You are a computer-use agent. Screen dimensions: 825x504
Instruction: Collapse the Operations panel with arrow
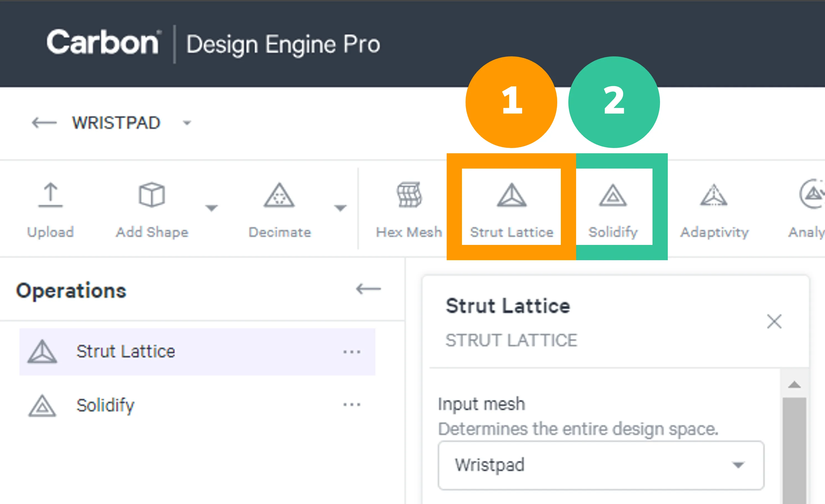[x=368, y=289]
